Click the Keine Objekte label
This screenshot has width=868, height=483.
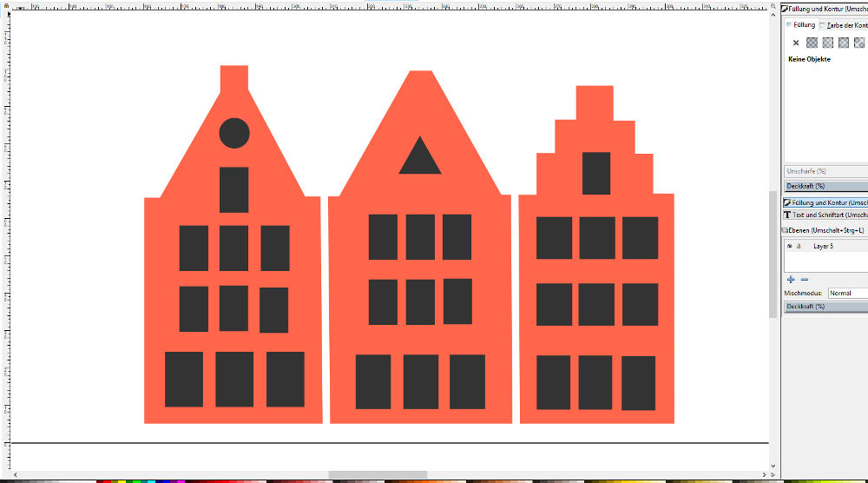pyautogui.click(x=809, y=59)
